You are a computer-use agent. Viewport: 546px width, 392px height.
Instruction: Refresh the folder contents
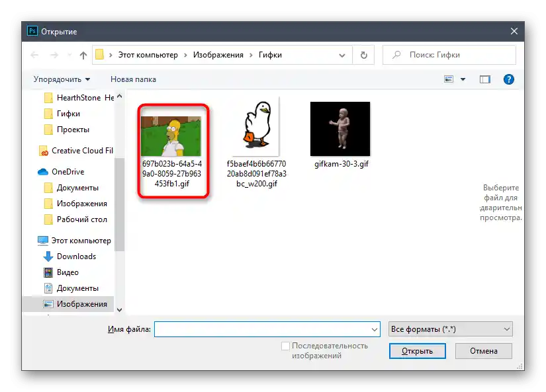tap(363, 55)
